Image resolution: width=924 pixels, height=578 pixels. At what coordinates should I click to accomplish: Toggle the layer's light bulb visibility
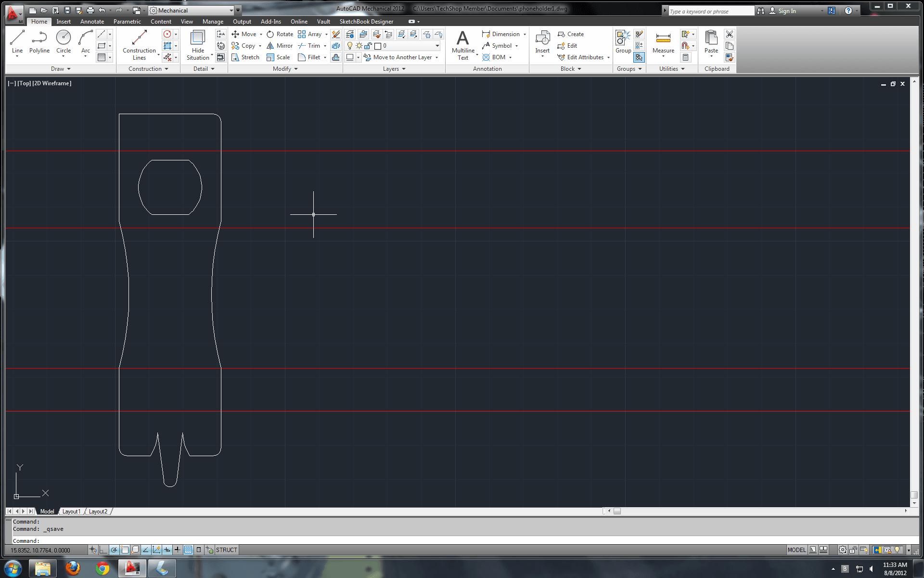(350, 46)
